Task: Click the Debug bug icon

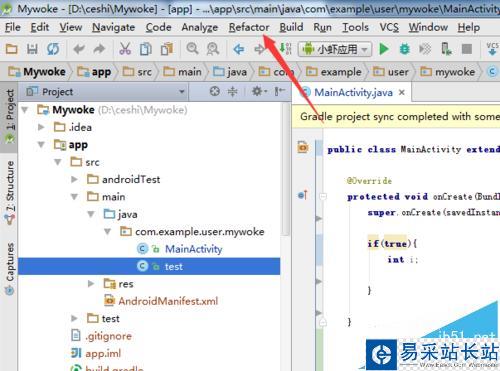Action: click(405, 49)
